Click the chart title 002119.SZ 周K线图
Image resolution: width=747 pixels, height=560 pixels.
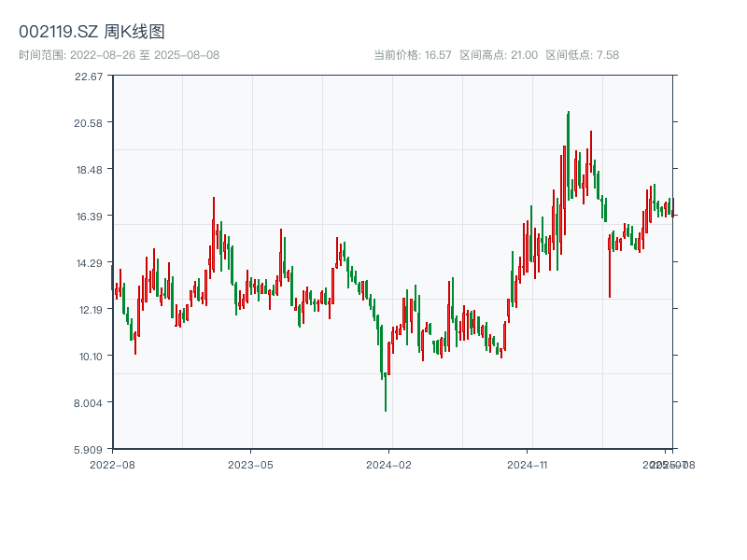pos(92,32)
